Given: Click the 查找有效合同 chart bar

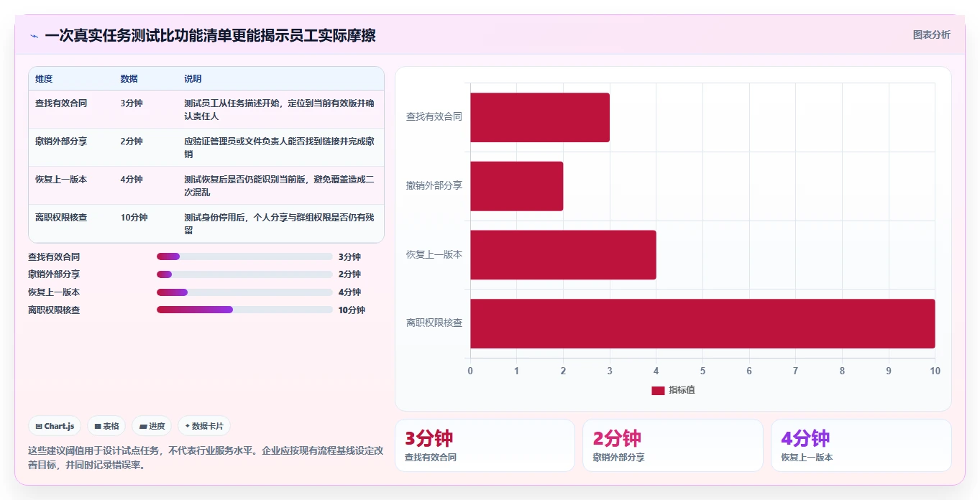Looking at the screenshot, I should click(x=540, y=117).
